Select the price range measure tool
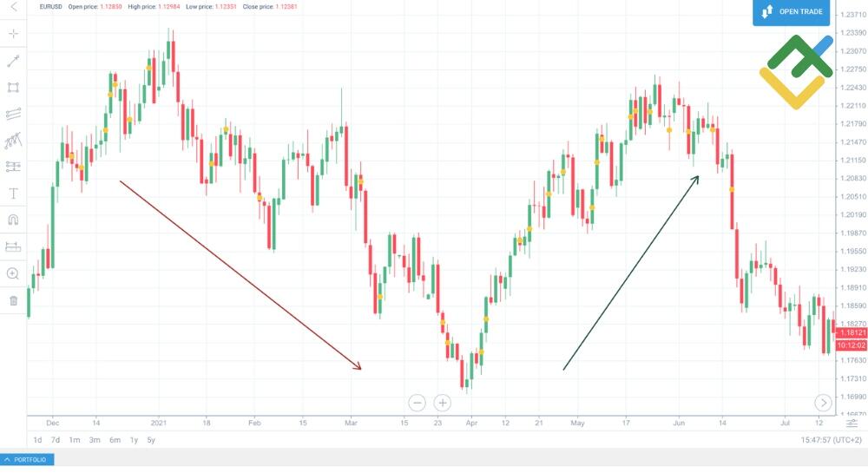The width and height of the screenshot is (868, 473). (13, 247)
